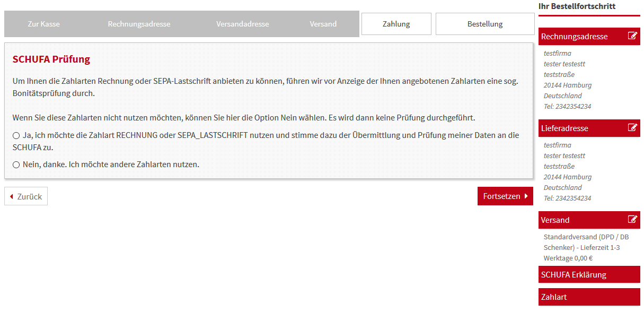Click '20144 Hamburg' under Lieferadresse

tap(568, 177)
